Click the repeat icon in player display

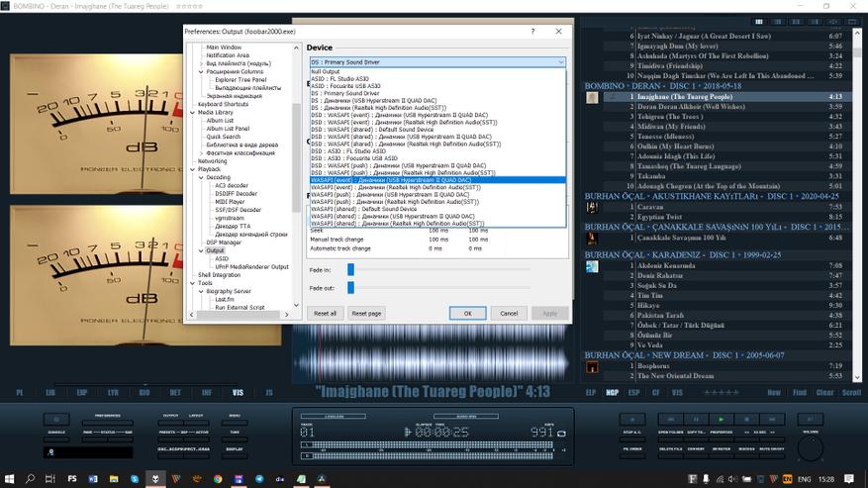click(x=561, y=434)
